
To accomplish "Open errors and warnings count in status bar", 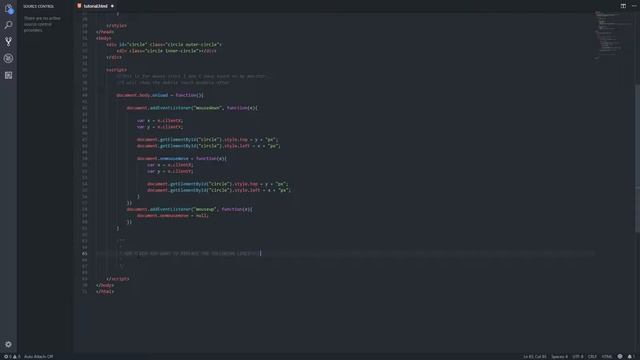I will 12,356.
